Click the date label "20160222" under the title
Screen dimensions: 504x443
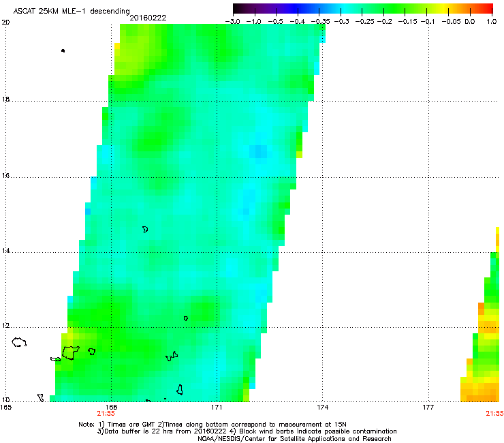148,18
